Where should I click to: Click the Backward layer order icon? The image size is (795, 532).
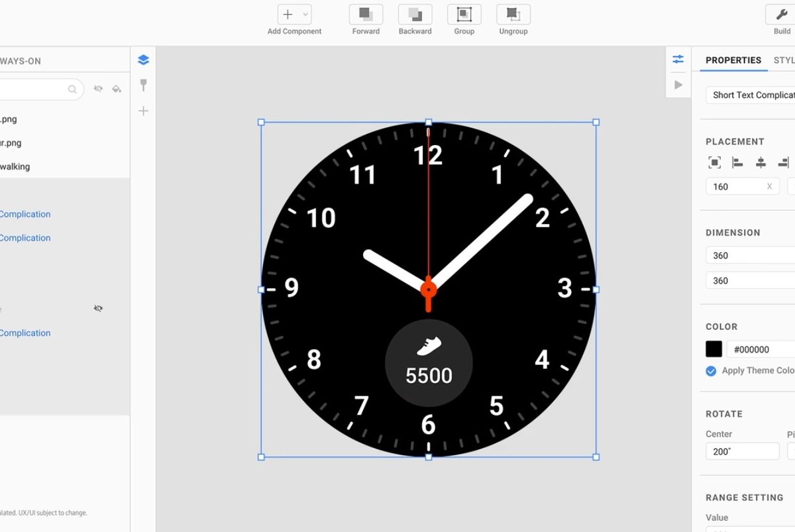[x=415, y=15]
